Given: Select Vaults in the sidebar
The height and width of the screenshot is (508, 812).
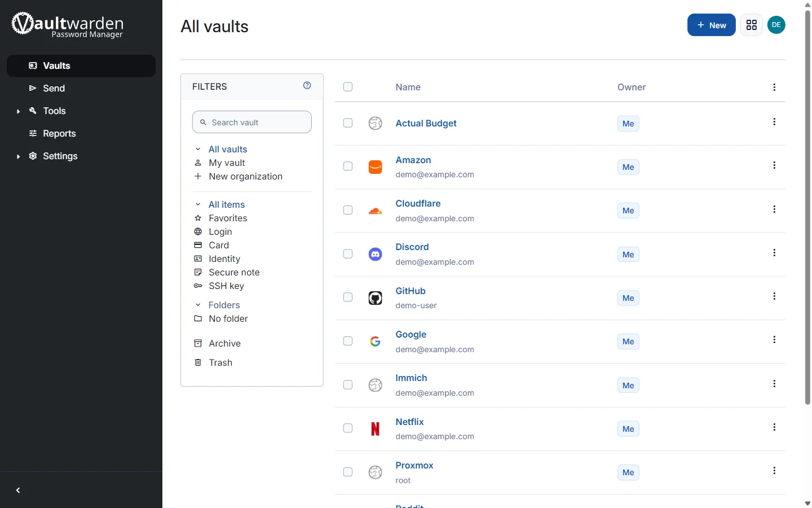Looking at the screenshot, I should pyautogui.click(x=81, y=66).
